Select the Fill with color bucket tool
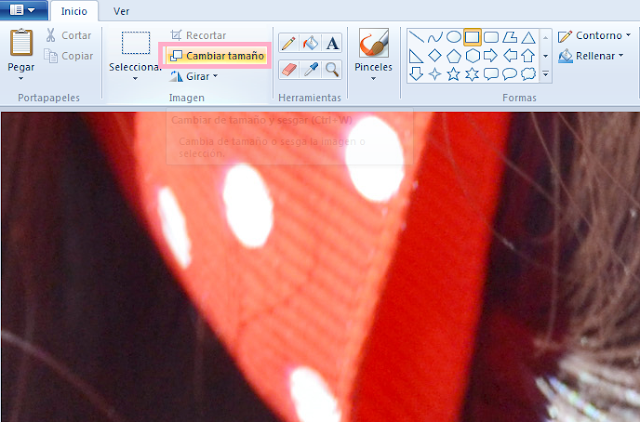The image size is (640, 422). click(310, 43)
